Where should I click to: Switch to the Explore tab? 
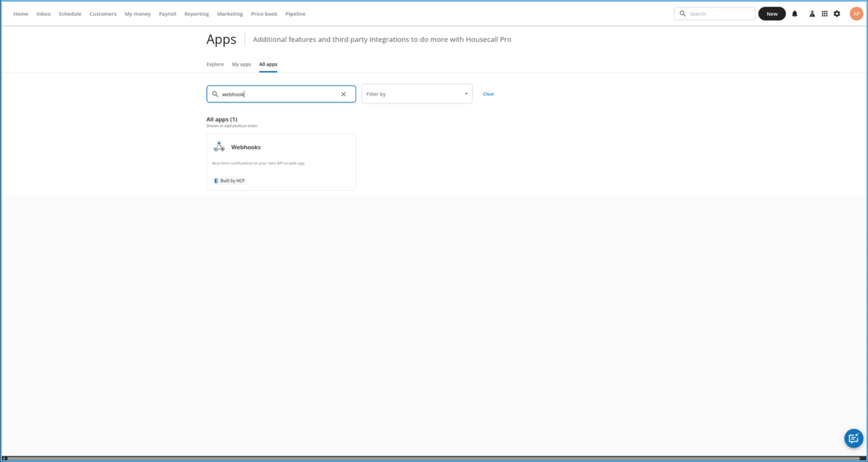215,64
